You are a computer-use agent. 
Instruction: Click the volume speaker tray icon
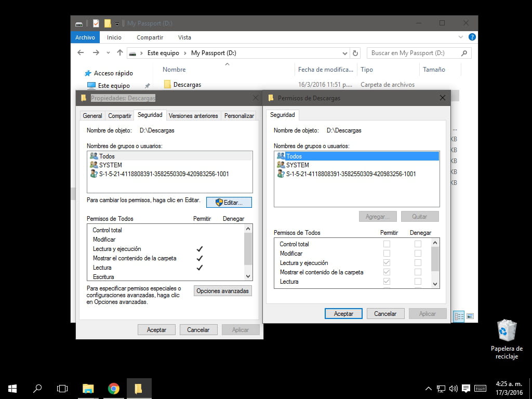pyautogui.click(x=453, y=389)
